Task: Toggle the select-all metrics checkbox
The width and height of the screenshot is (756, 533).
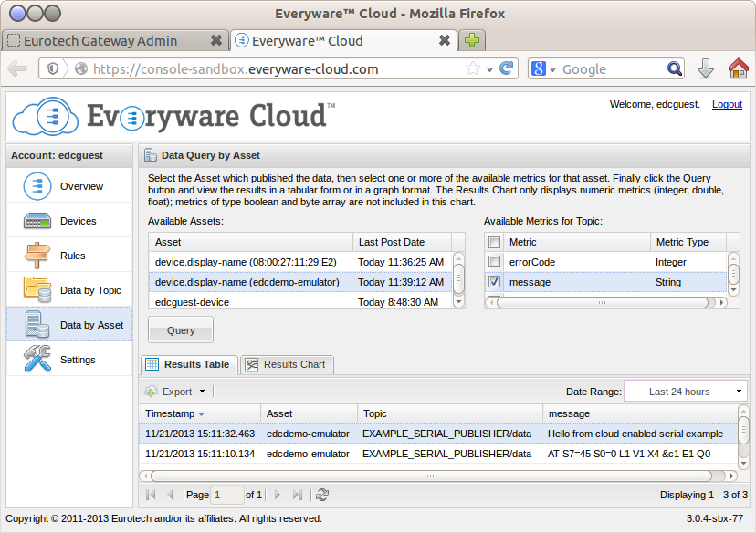Action: pos(494,242)
